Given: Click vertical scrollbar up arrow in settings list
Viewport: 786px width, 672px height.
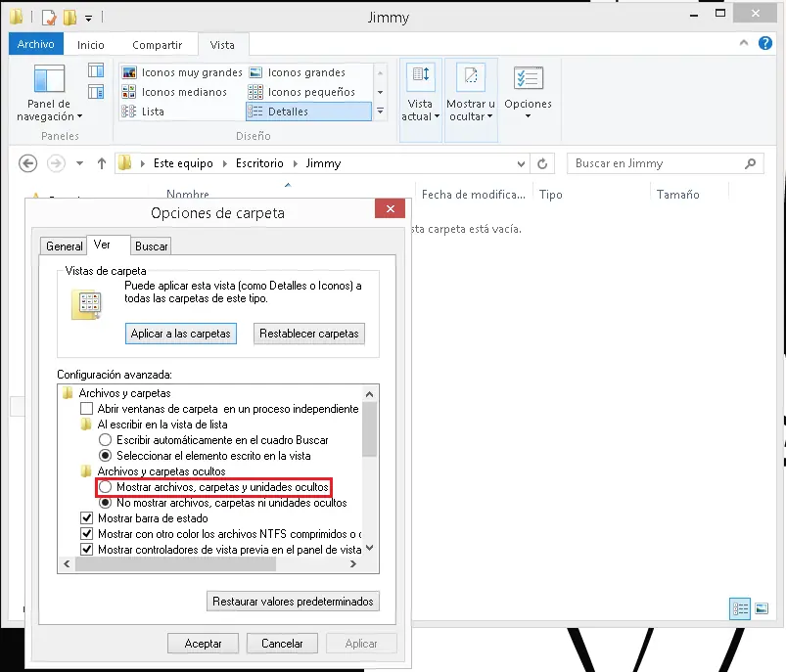Looking at the screenshot, I should [370, 394].
